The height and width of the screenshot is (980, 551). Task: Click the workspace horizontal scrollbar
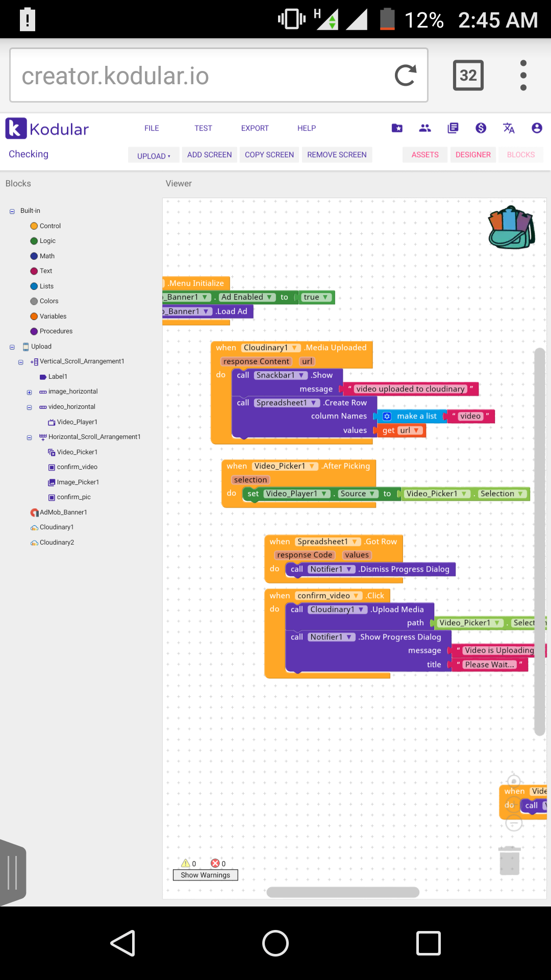[343, 892]
